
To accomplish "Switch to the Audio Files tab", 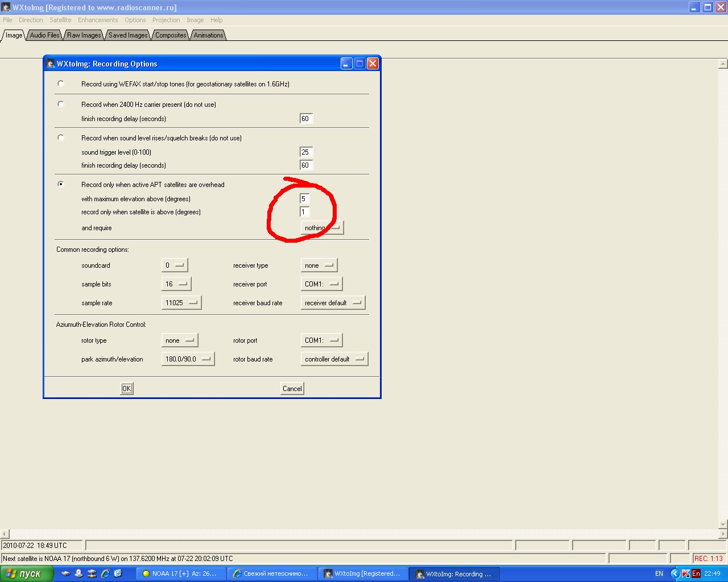I will 44,35.
